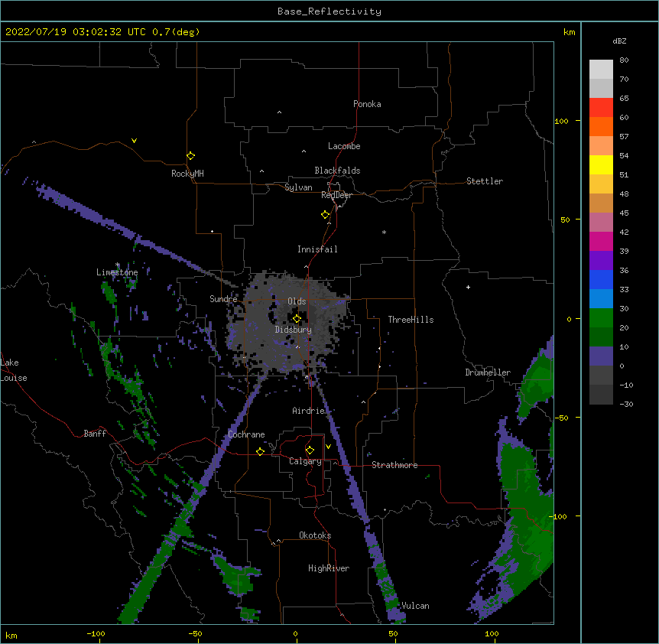The image size is (659, 644).
Task: Click the Lake Louise label
Action: (x=14, y=370)
